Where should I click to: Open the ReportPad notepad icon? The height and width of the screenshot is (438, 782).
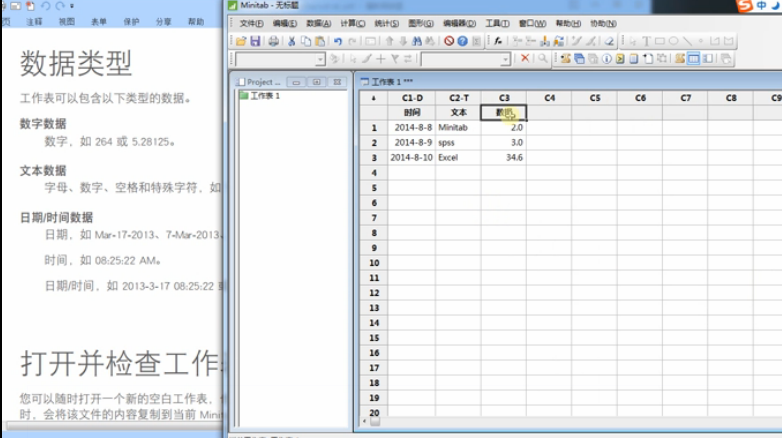(633, 59)
